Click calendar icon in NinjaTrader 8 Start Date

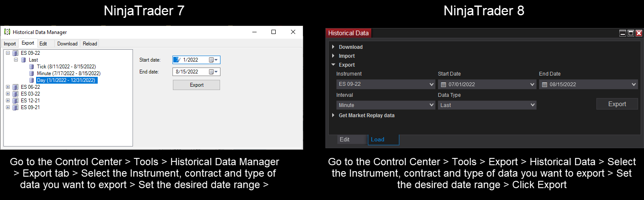(x=443, y=85)
